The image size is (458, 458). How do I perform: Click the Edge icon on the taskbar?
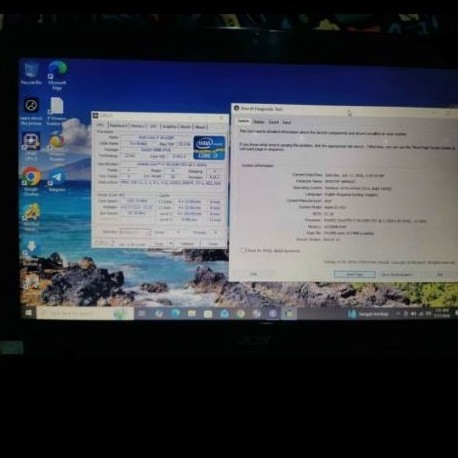(175, 313)
